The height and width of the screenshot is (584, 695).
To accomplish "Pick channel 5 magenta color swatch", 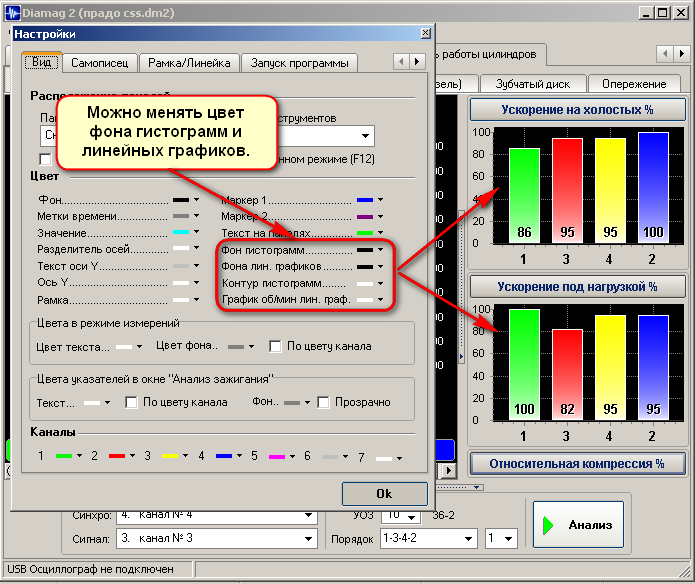I will [277, 456].
